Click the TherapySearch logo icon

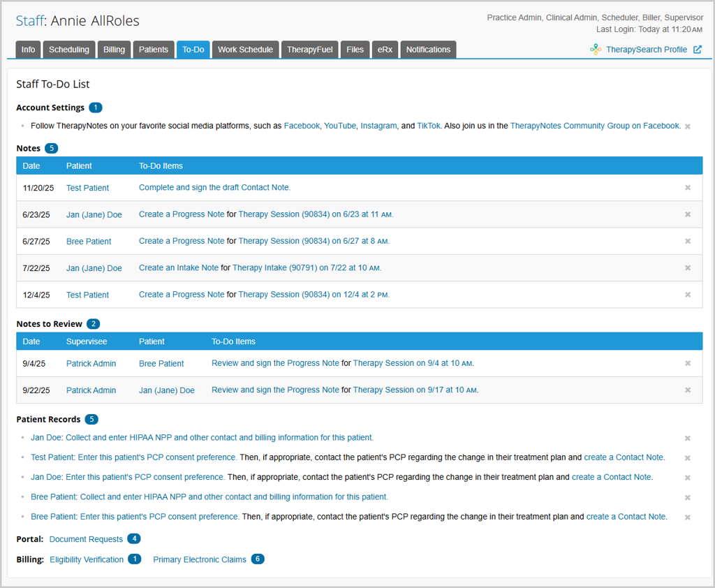(x=595, y=50)
